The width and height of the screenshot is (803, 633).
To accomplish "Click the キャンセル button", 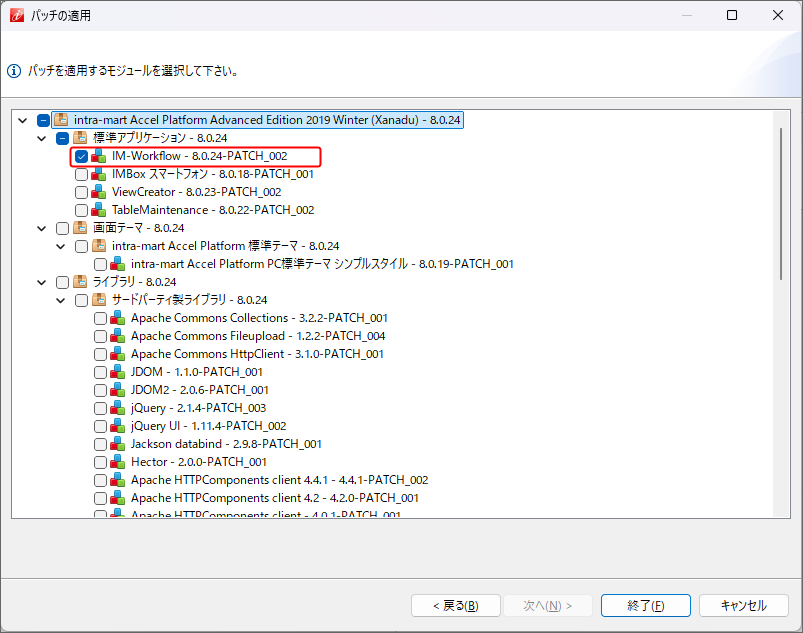I will click(744, 606).
